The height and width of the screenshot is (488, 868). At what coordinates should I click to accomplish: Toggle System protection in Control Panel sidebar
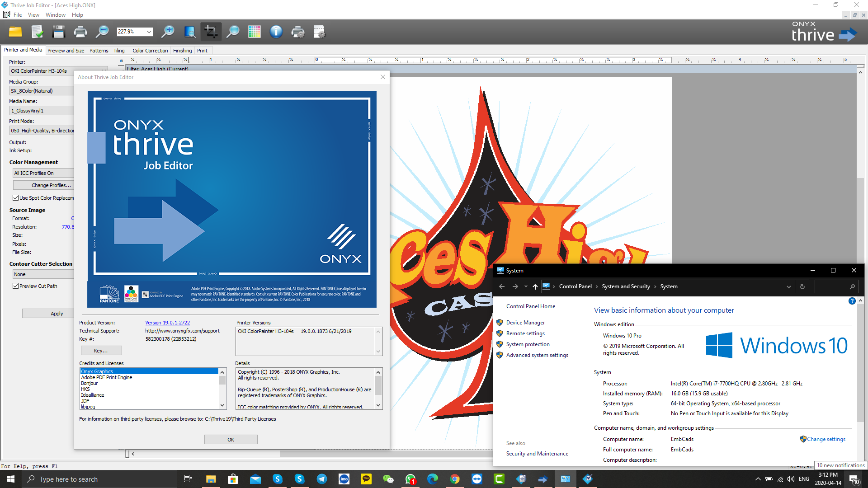(x=527, y=344)
